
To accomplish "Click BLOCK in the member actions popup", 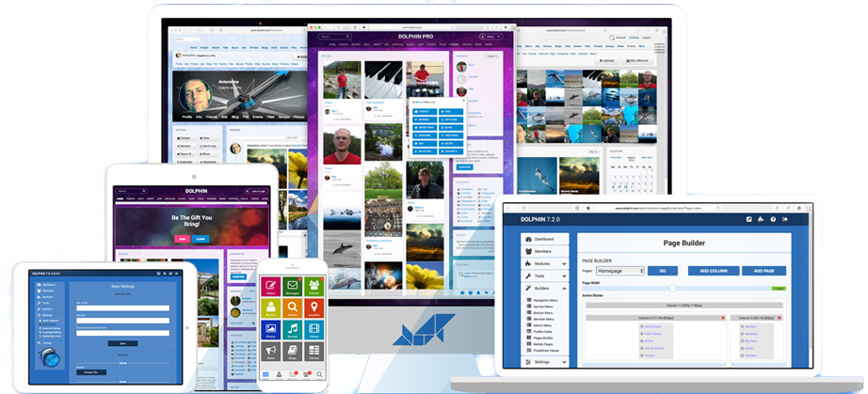I will tap(451, 127).
